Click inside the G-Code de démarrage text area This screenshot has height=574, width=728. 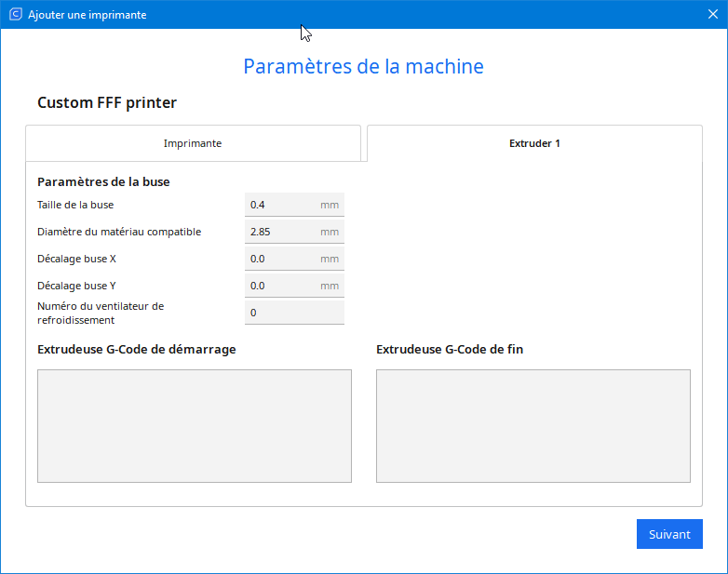click(195, 426)
